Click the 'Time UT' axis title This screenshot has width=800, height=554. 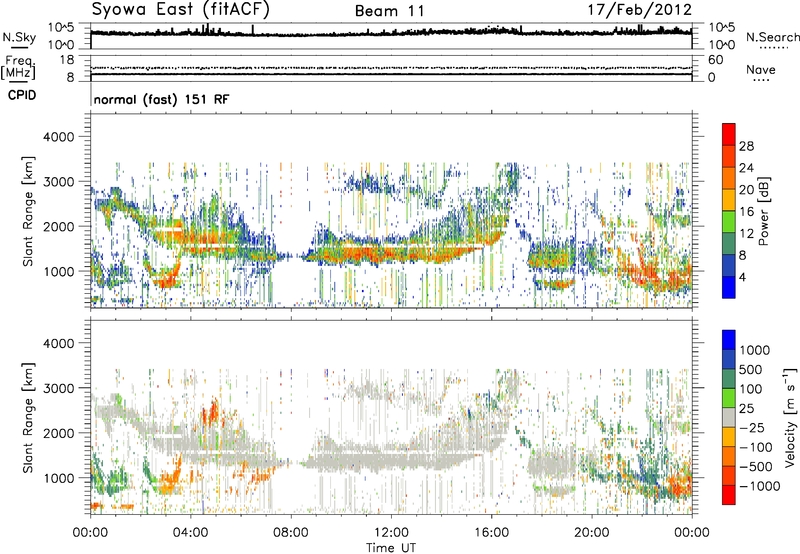[x=391, y=548]
